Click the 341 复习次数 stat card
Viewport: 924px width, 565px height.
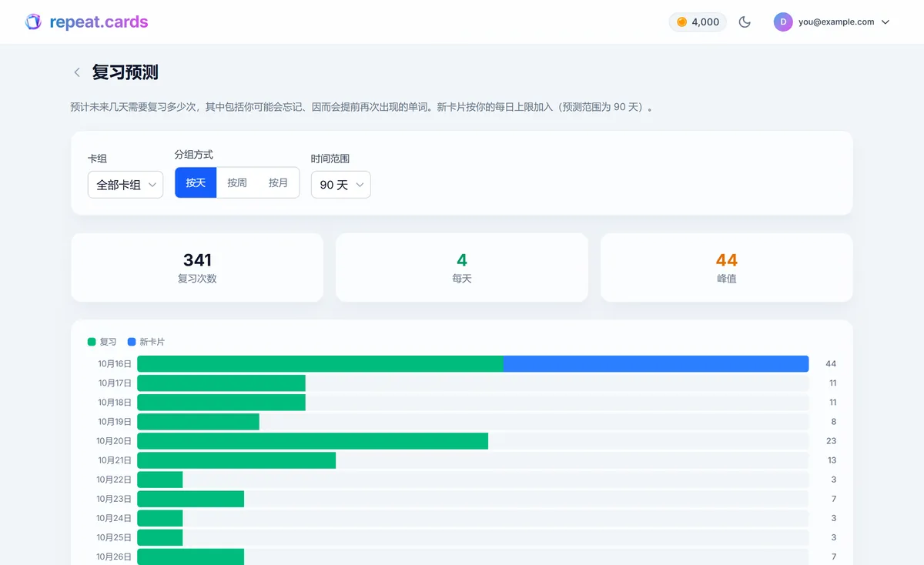197,267
